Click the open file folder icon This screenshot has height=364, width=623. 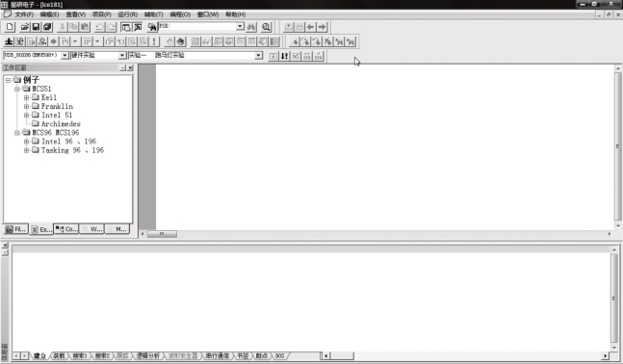[x=24, y=27]
